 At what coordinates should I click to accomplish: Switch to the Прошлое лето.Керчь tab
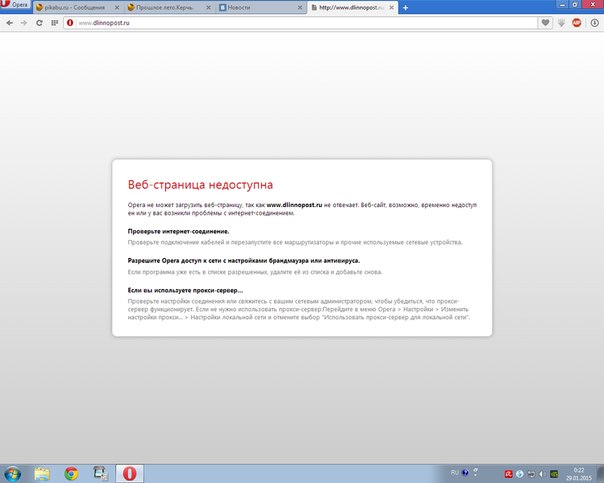170,7
